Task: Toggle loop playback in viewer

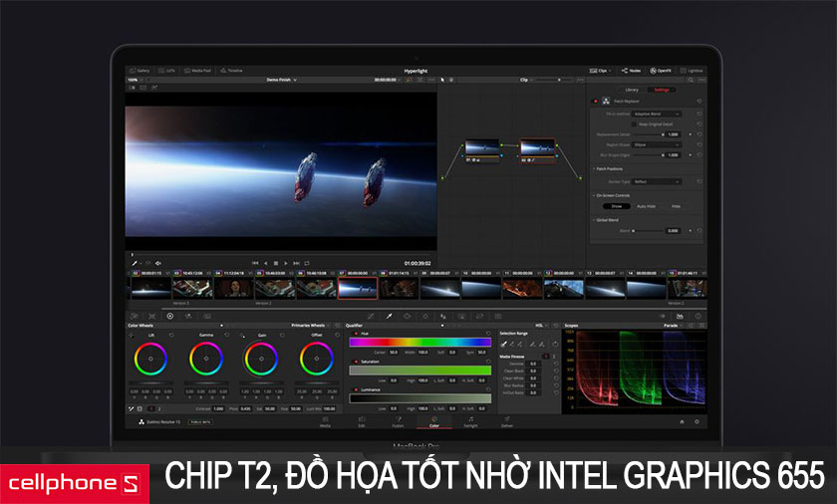Action: coord(307,263)
